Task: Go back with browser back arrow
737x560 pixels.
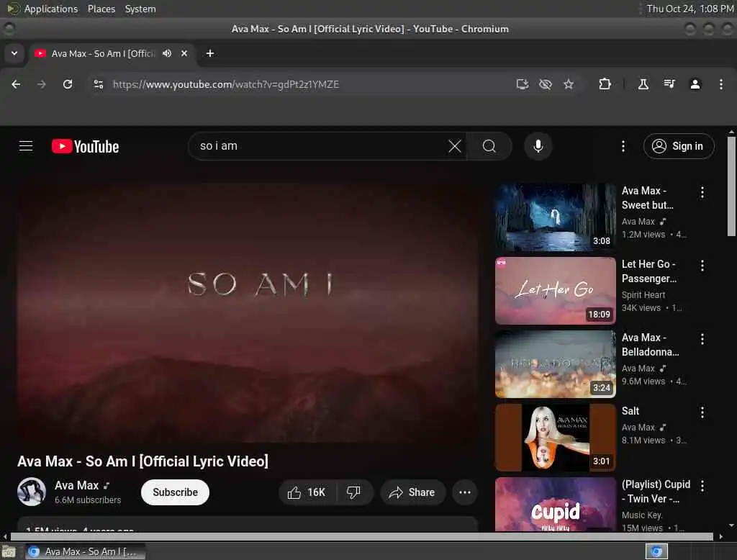Action: click(x=16, y=84)
